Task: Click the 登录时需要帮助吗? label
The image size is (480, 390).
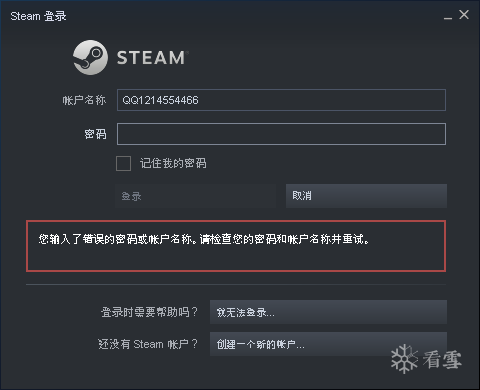Action: click(x=149, y=312)
